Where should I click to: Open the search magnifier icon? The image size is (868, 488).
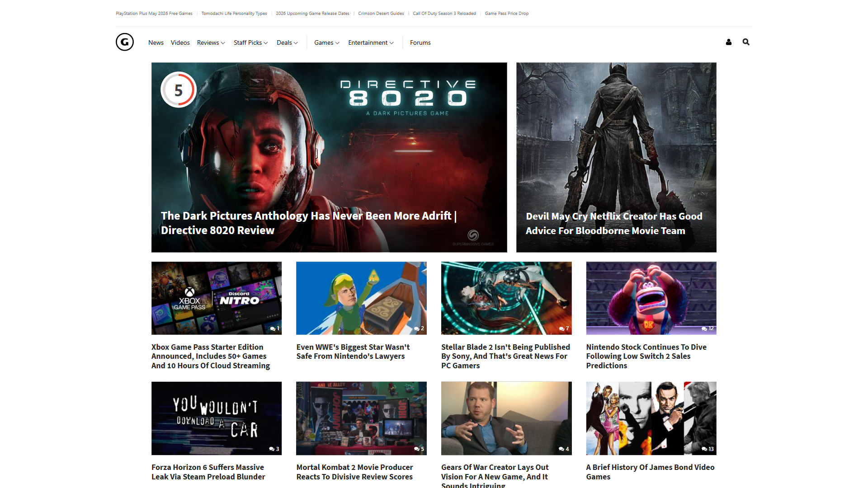point(746,42)
